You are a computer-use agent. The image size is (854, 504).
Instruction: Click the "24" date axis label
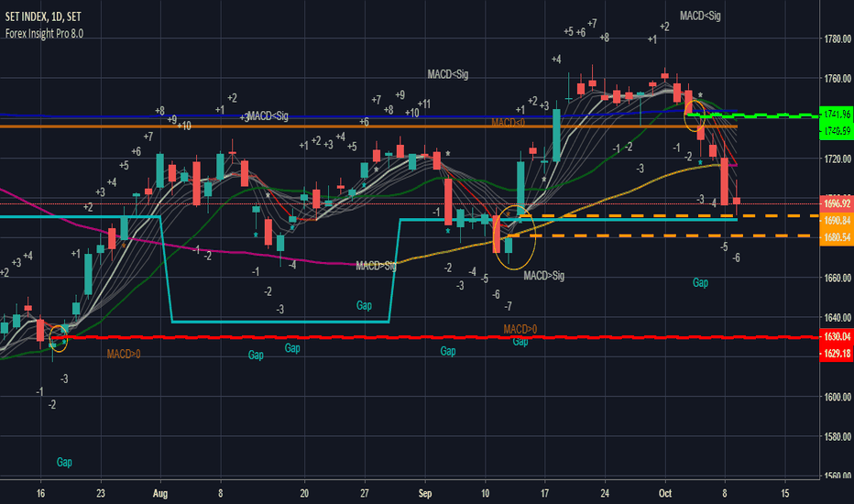click(605, 494)
